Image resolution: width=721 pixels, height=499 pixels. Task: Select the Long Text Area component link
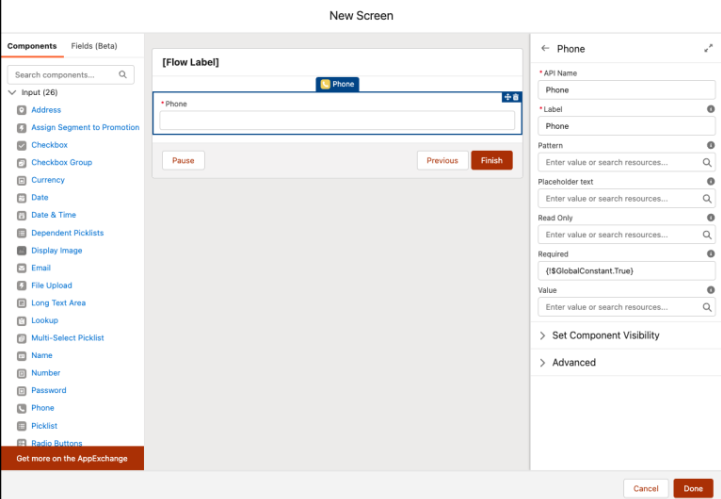[58, 303]
